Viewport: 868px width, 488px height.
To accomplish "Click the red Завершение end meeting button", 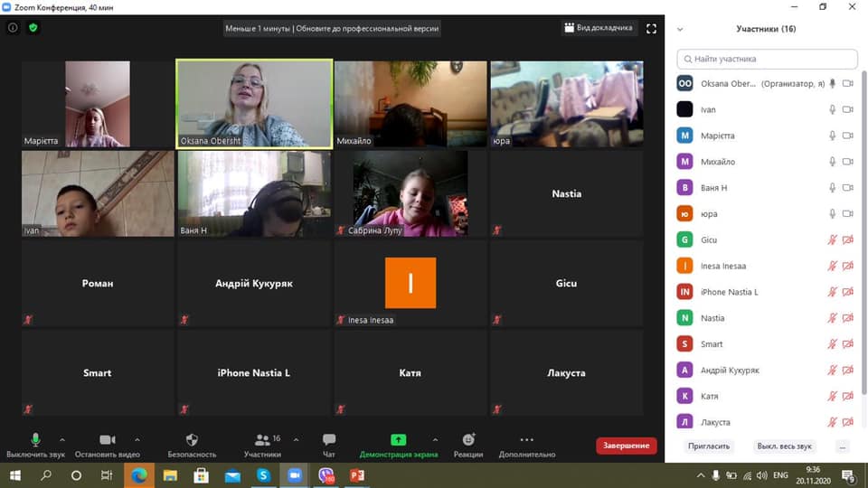I will (626, 446).
